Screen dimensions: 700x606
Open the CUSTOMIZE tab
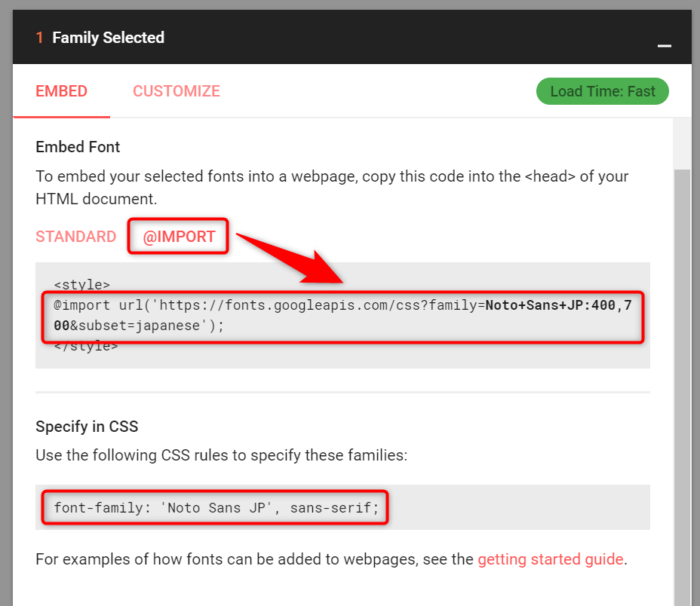point(176,91)
